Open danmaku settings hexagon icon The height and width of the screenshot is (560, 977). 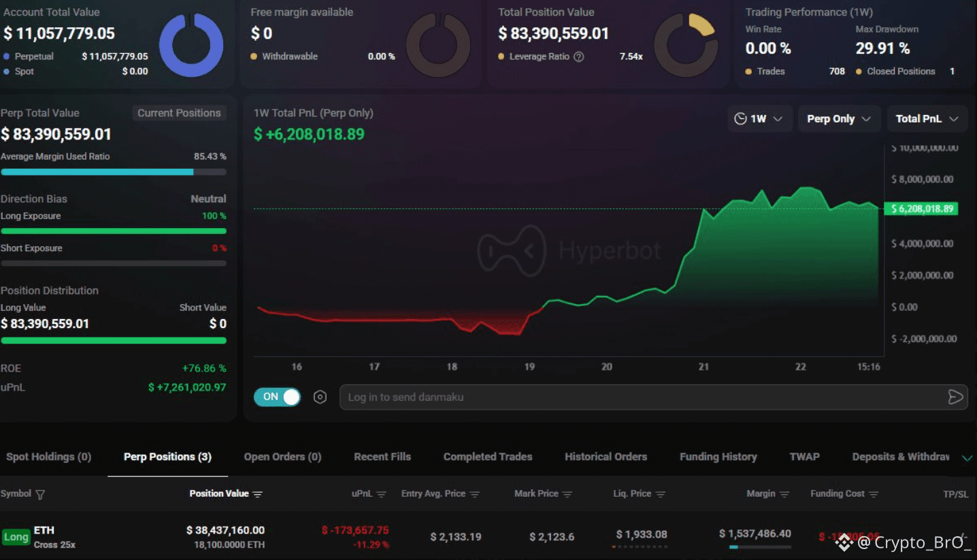[x=320, y=397]
